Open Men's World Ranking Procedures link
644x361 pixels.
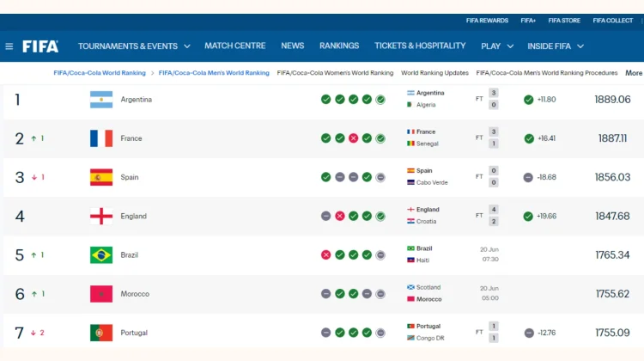point(547,73)
